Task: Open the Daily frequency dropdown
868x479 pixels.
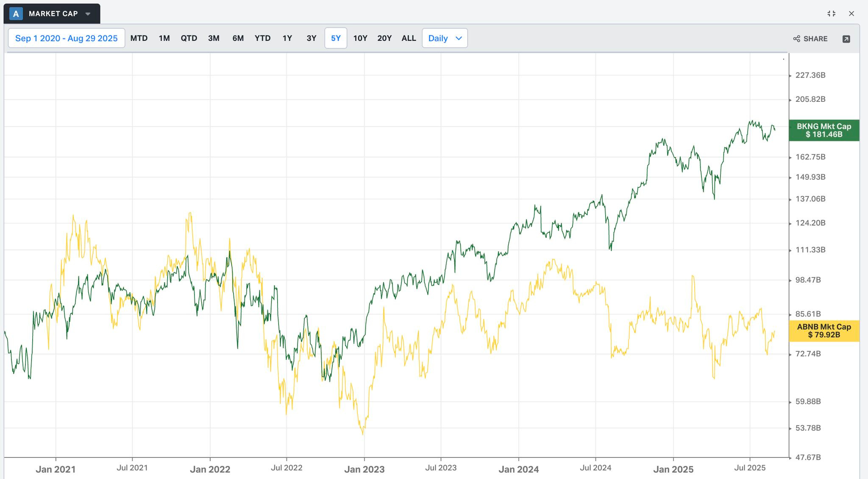Action: coord(445,38)
